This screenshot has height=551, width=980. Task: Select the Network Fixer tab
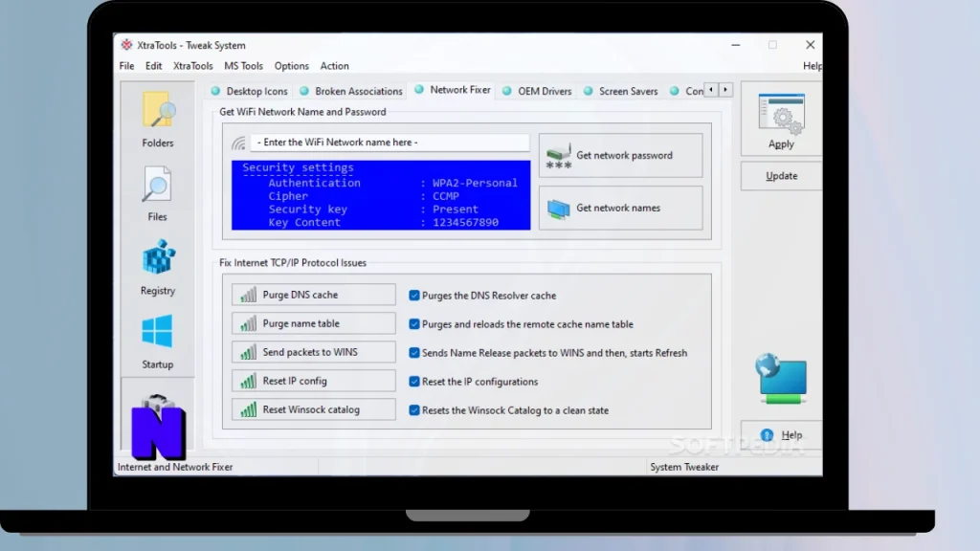coord(453,90)
